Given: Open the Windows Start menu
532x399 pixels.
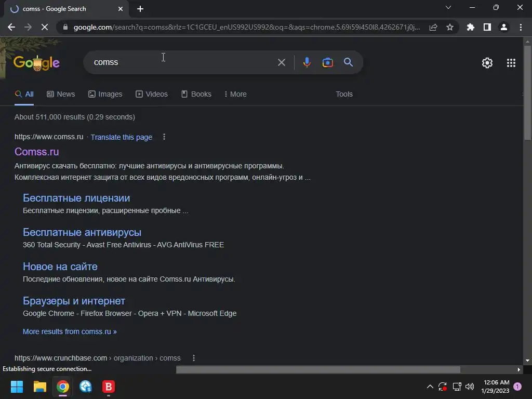Looking at the screenshot, I should pos(17,387).
